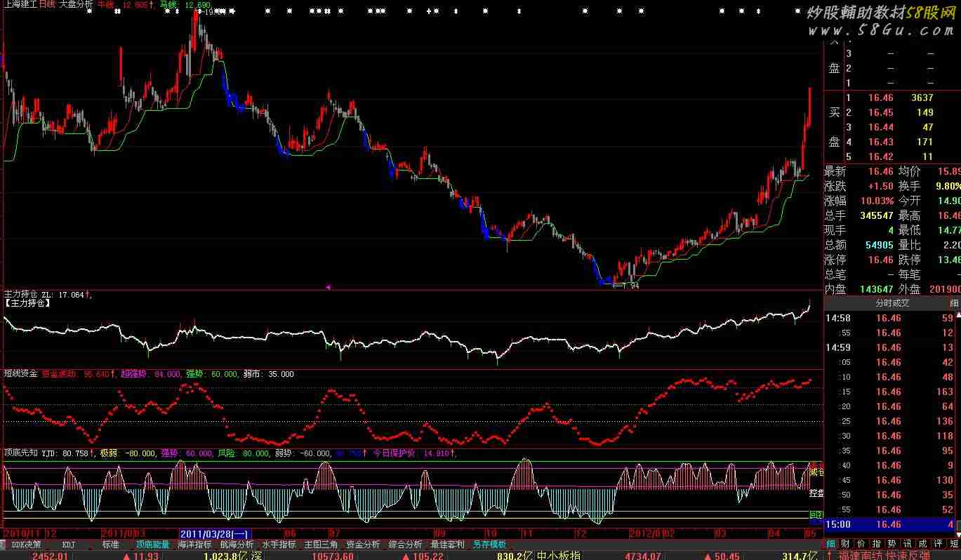Click the 上海建工 stock name label
Image resolution: width=961 pixels, height=560 pixels.
[x=20, y=4]
